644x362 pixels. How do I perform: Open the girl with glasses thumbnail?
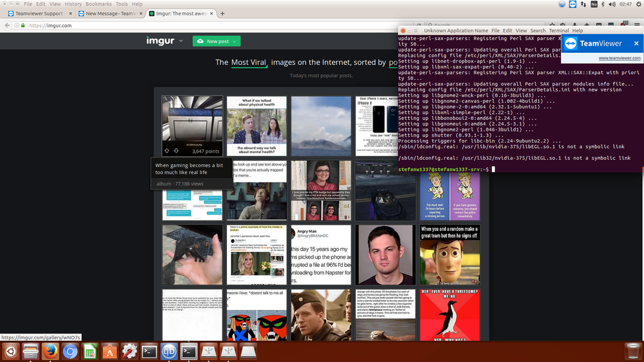click(x=321, y=191)
